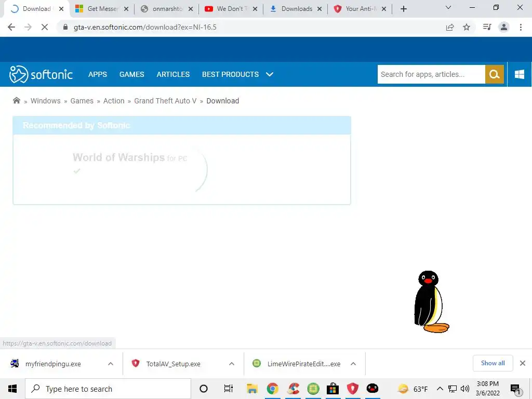Open network status tray icon
532x399 pixels.
point(453,389)
